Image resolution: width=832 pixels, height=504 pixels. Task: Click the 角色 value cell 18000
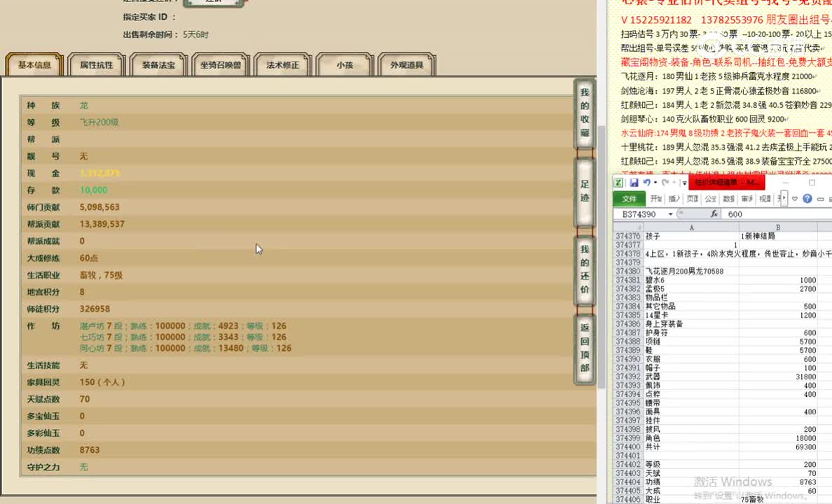coord(778,438)
